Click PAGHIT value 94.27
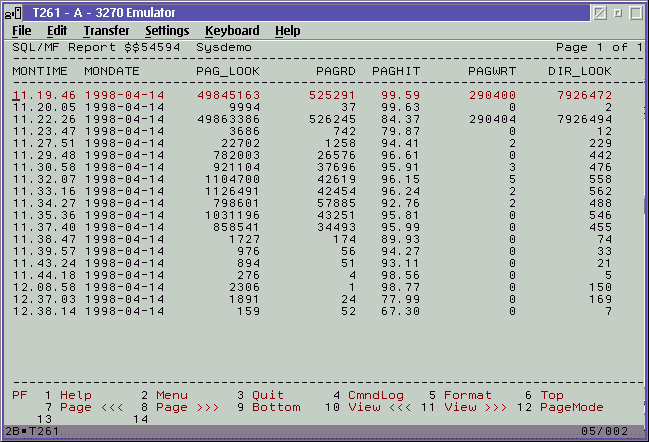 [400, 251]
